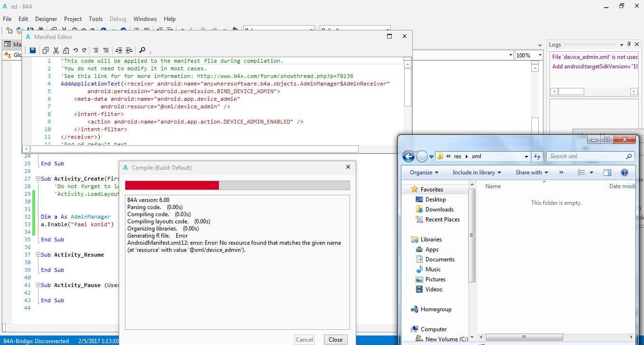Paste using the clipboard icon in Manifest Editor
The width and height of the screenshot is (644, 345).
(66, 50)
